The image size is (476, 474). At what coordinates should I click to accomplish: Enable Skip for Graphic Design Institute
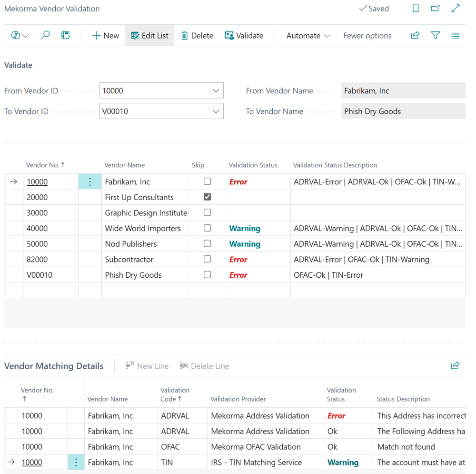[208, 212]
